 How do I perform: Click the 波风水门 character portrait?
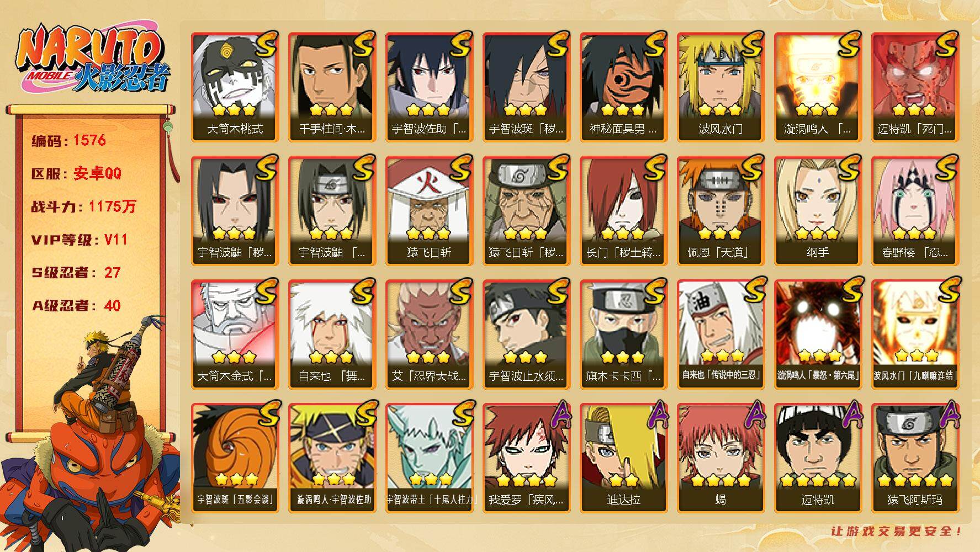click(721, 87)
